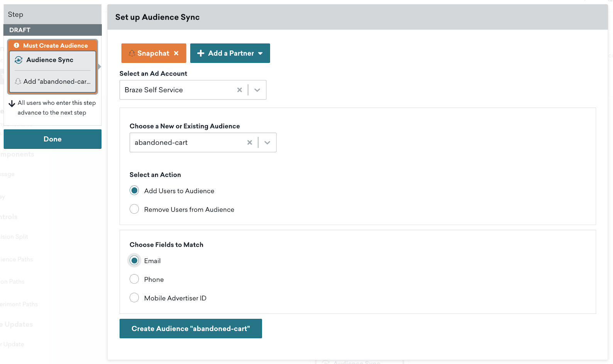Image resolution: width=613 pixels, height=364 pixels.
Task: Select the Add Users to Audience option
Action: coord(134,190)
